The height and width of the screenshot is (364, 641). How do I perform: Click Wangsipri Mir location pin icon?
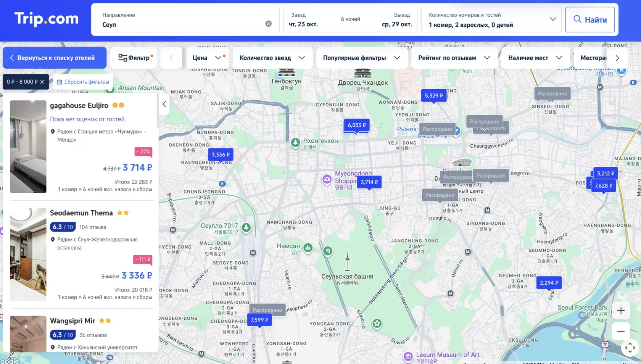53,348
